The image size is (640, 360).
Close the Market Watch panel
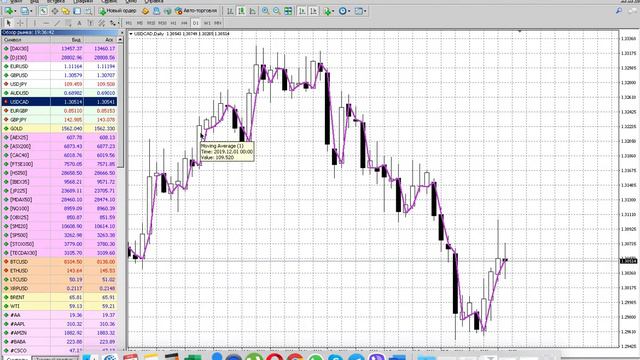tap(122, 32)
